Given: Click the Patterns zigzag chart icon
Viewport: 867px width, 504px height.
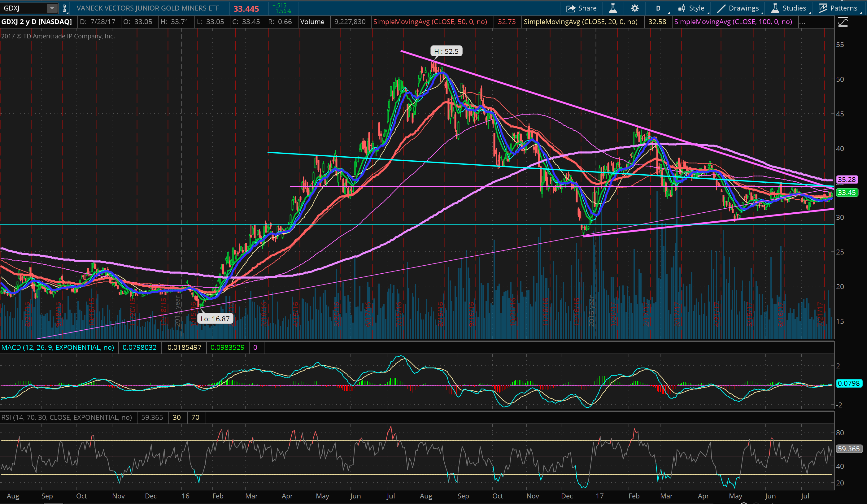Looking at the screenshot, I should pos(823,8).
